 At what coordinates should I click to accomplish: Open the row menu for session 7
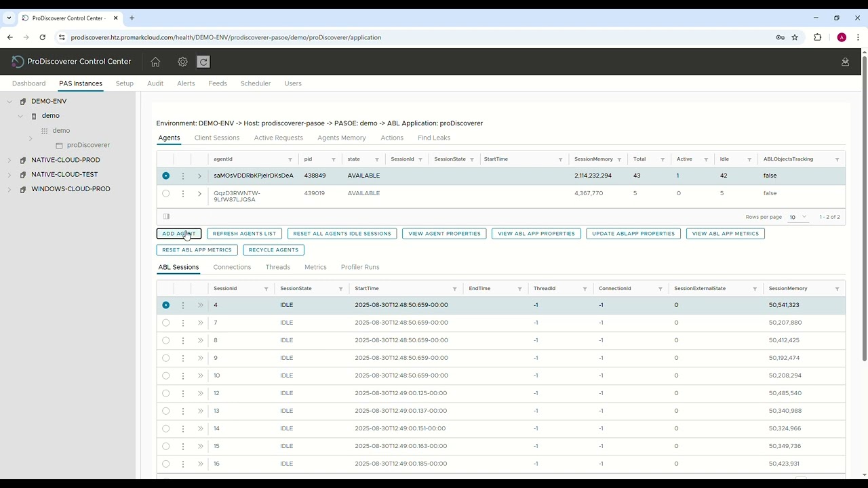(x=182, y=323)
